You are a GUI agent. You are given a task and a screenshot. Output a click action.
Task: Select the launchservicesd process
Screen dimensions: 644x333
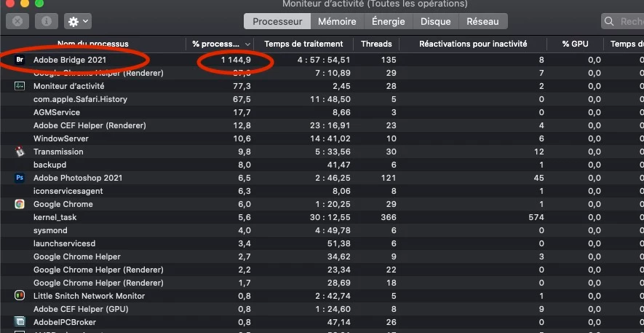pyautogui.click(x=64, y=243)
